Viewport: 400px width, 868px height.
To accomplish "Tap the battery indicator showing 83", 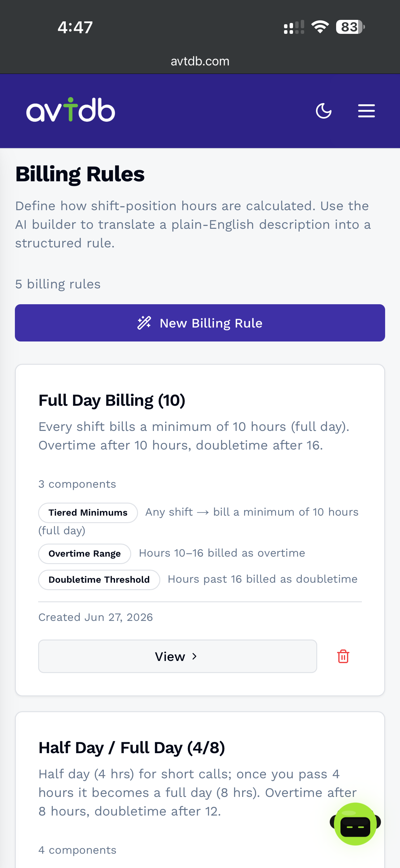I will coord(350,27).
